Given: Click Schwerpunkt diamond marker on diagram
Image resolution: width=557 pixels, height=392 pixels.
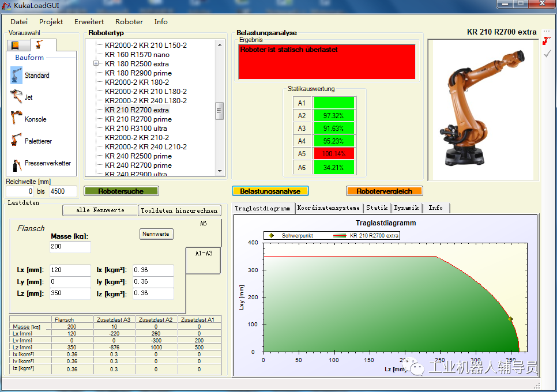Looking at the screenshot, I should point(510,319).
